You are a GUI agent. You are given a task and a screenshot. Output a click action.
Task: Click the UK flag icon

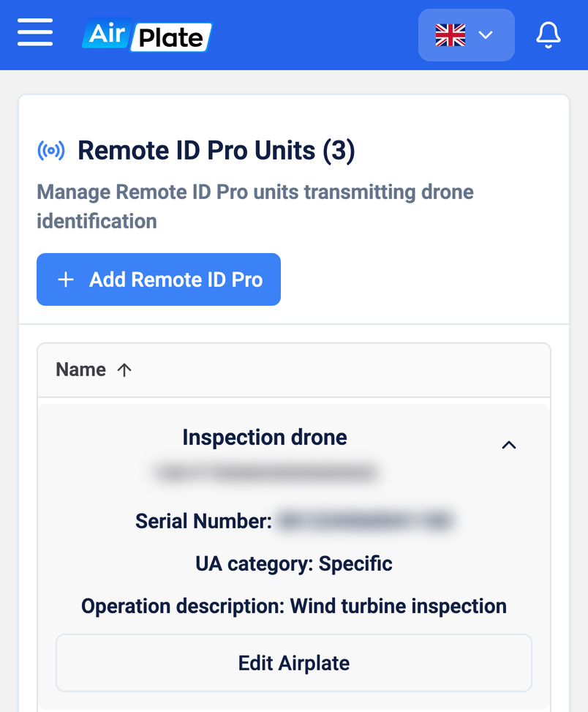pyautogui.click(x=450, y=35)
